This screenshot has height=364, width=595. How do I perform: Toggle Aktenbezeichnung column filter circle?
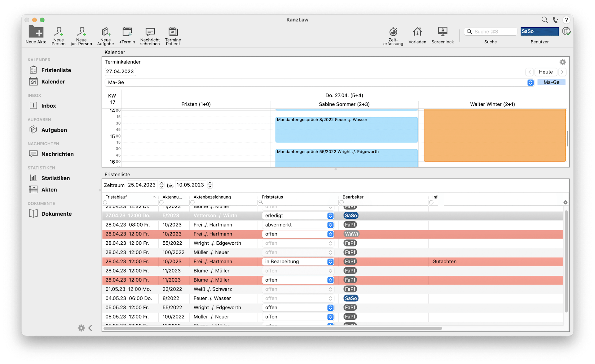(x=192, y=202)
